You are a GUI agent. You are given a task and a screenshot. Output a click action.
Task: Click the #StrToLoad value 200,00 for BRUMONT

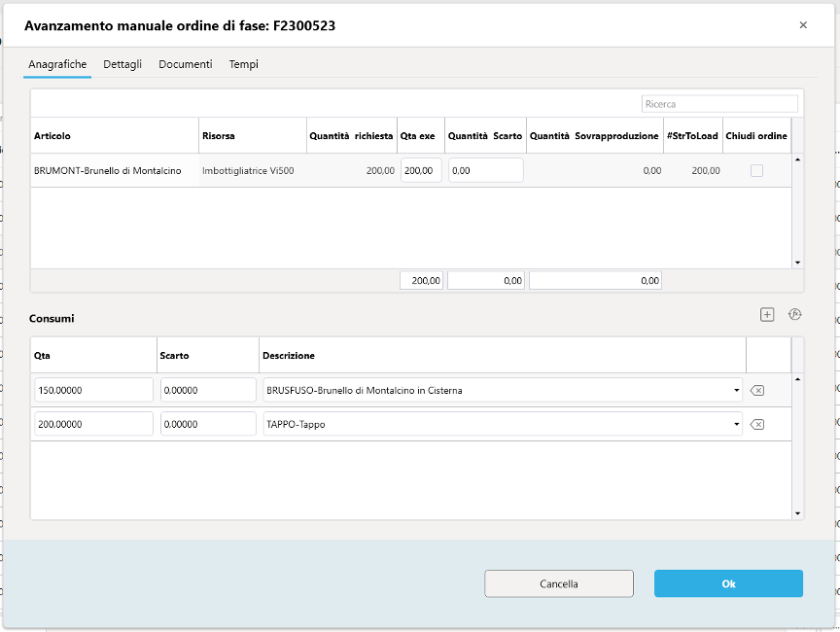pos(706,171)
